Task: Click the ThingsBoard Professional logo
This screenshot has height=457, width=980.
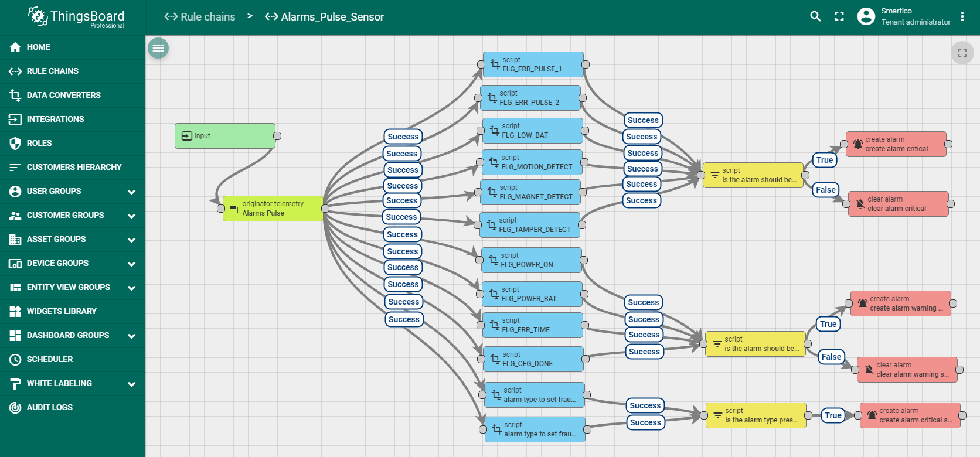Action: tap(77, 18)
